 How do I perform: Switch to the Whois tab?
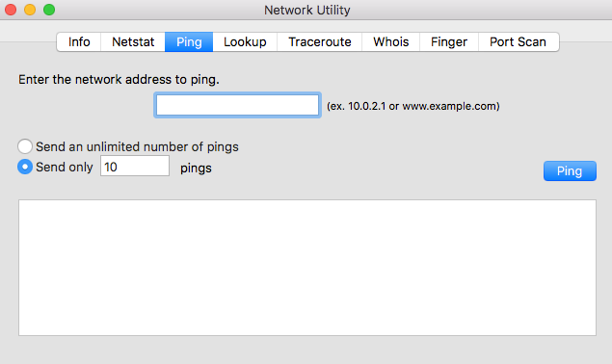[390, 41]
